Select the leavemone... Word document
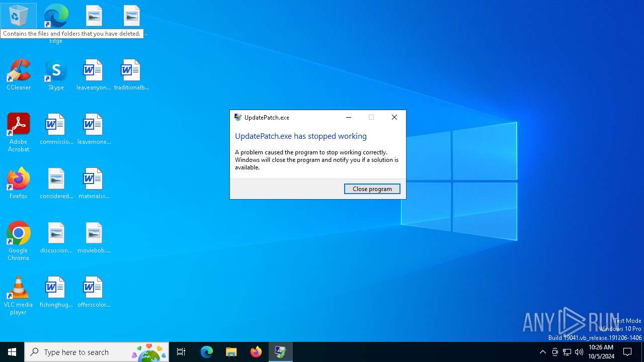 (94, 129)
